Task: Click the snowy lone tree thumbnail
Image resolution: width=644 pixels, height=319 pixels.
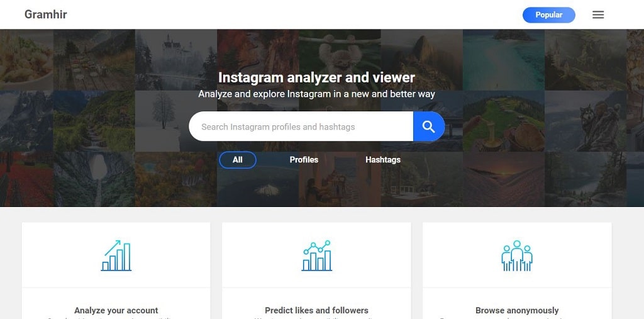Action: (164, 121)
